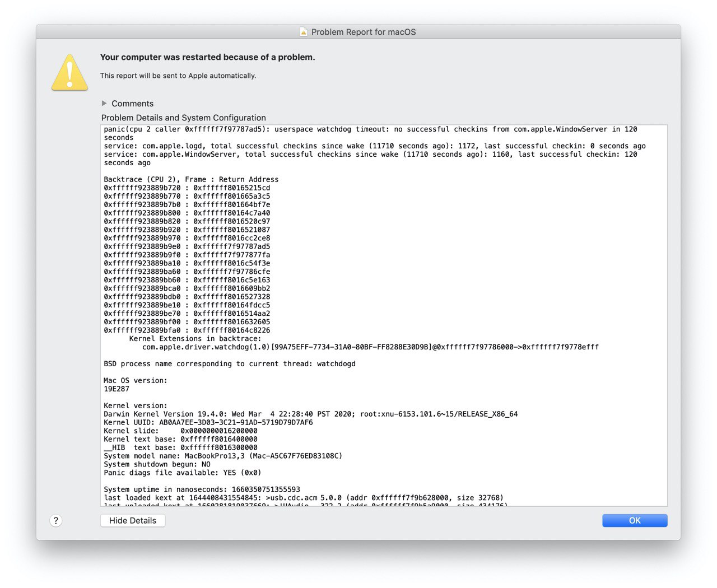Click 'Your computer was restarted because of a problem.'
The height and width of the screenshot is (588, 717).
207,57
